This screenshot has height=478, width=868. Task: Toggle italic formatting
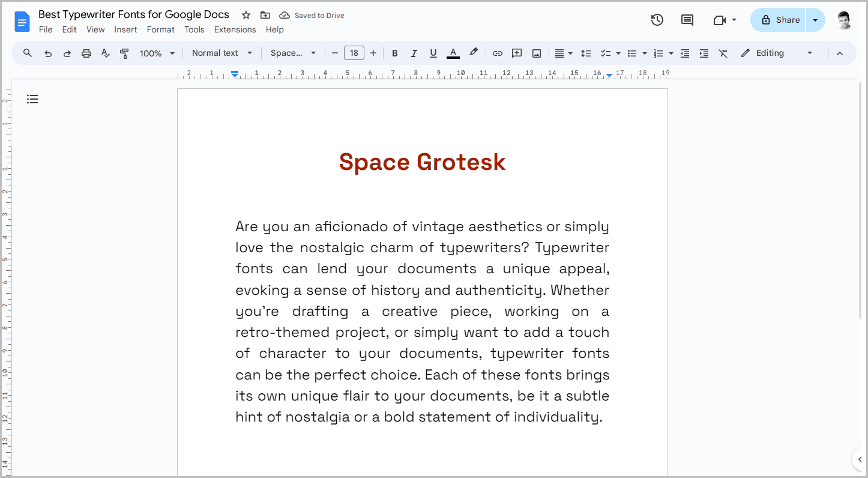(414, 53)
